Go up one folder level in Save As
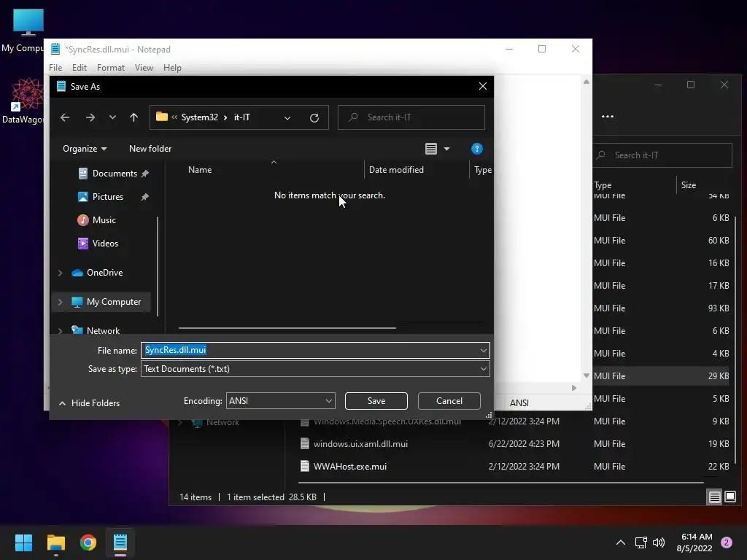747x560 pixels. (x=134, y=117)
